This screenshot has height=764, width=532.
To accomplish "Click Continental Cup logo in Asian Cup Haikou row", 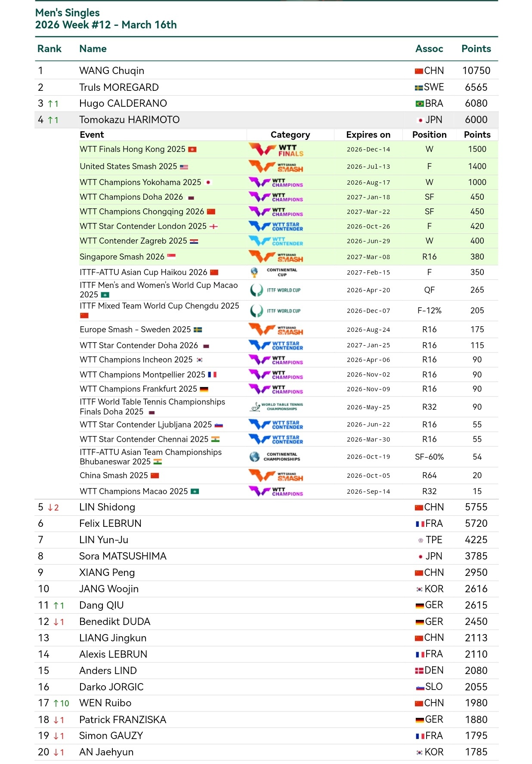I will [x=274, y=272].
